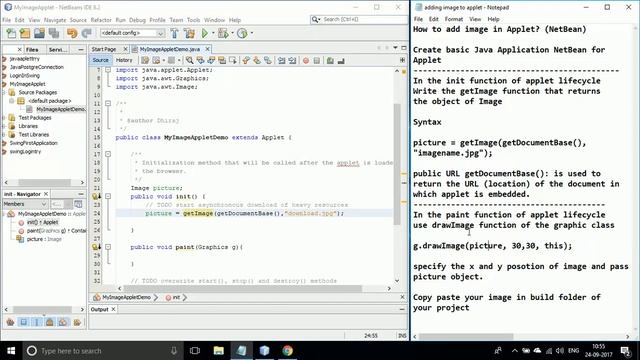Open the Debug Project dropdown arrow
Image resolution: width=640 pixels, height=360 pixels.
tap(232, 33)
